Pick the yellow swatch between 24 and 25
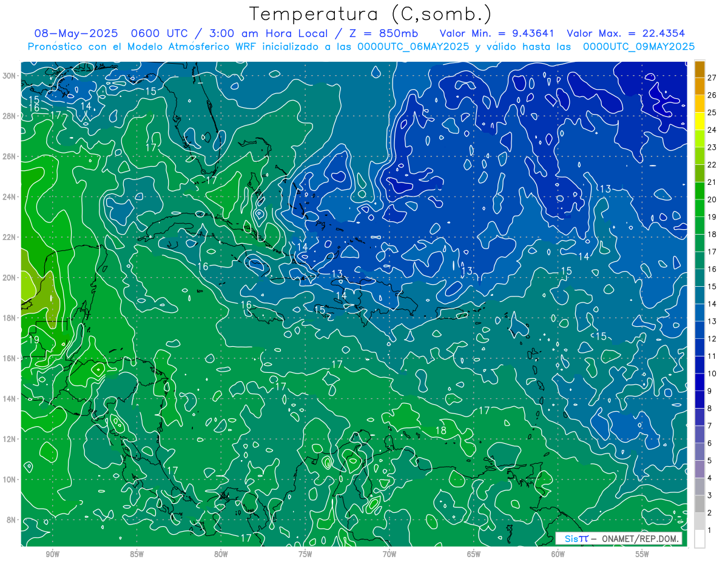 pos(699,121)
